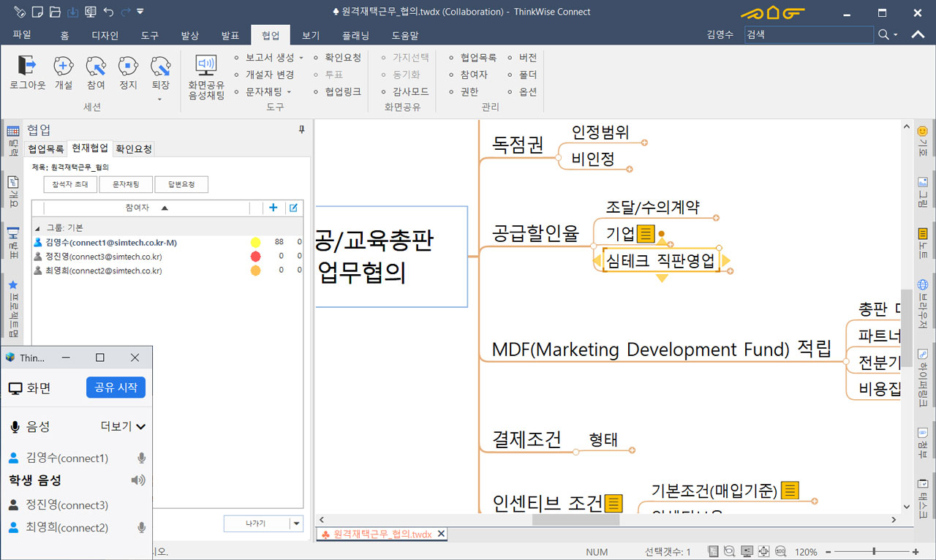Select the 심테크 직판영업 map node
Viewport: 936px width, 560px height.
pyautogui.click(x=661, y=261)
